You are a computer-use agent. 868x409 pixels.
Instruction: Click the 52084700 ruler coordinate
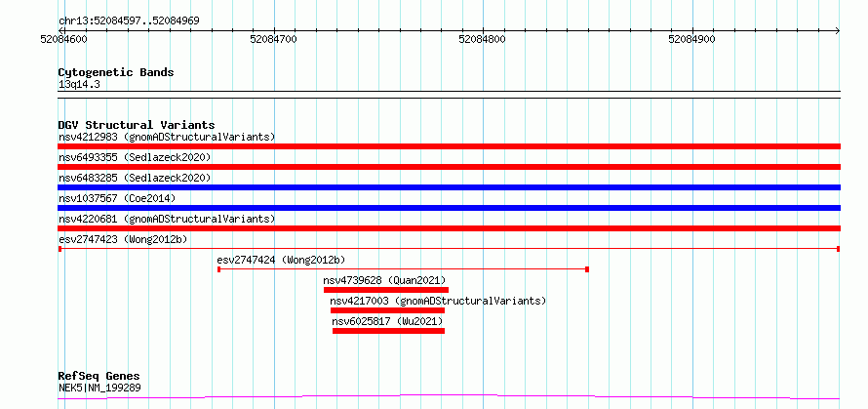click(273, 40)
